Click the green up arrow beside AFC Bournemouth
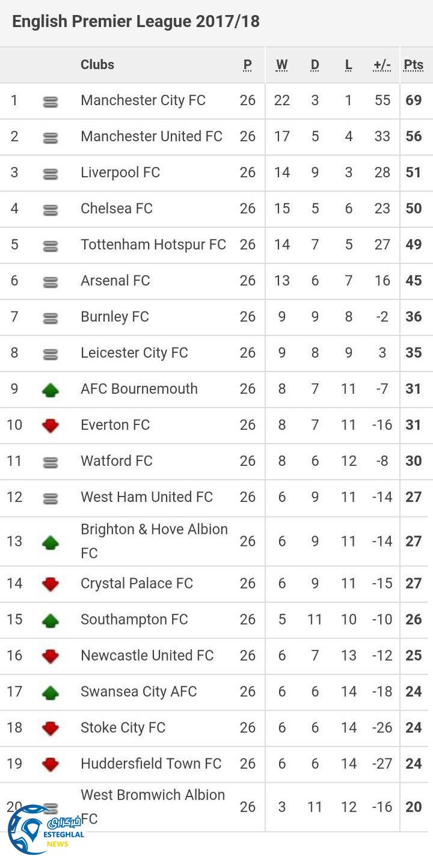 [51, 390]
